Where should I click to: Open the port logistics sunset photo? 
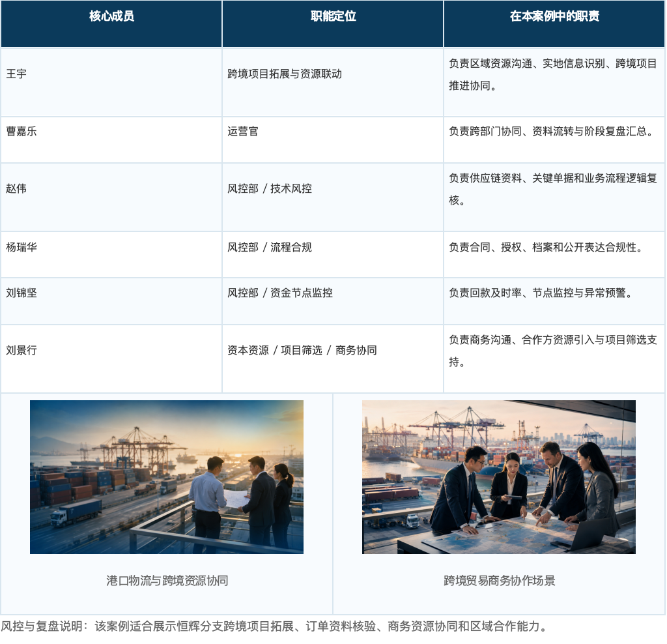point(166,476)
